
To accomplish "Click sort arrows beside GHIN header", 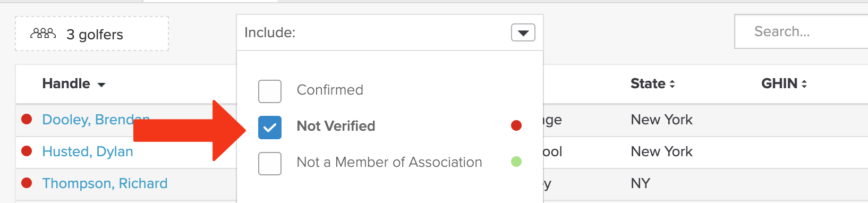I will [x=804, y=84].
